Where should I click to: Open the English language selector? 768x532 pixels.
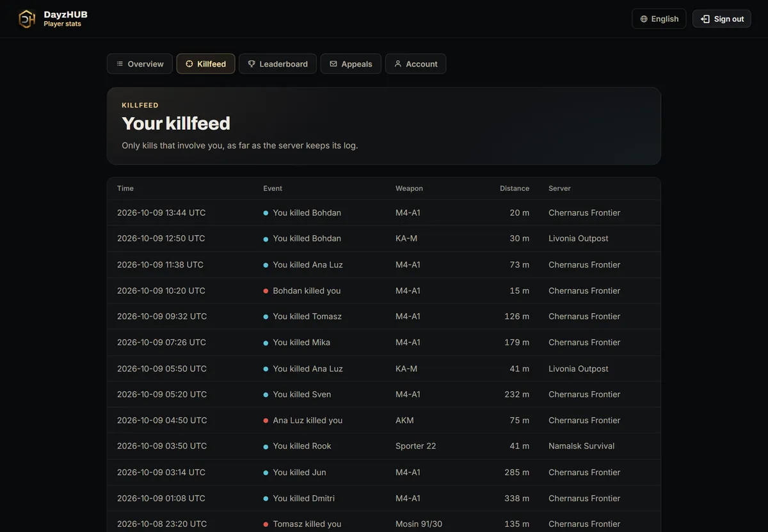(659, 19)
